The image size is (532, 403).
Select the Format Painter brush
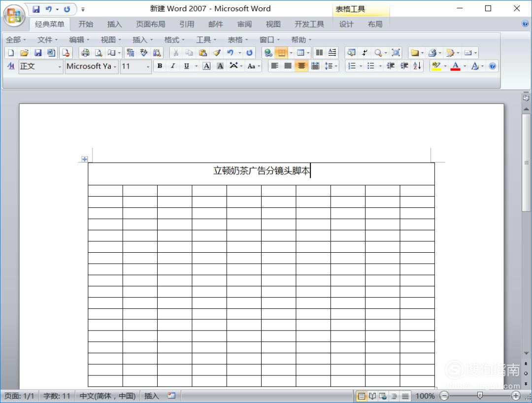tap(217, 53)
